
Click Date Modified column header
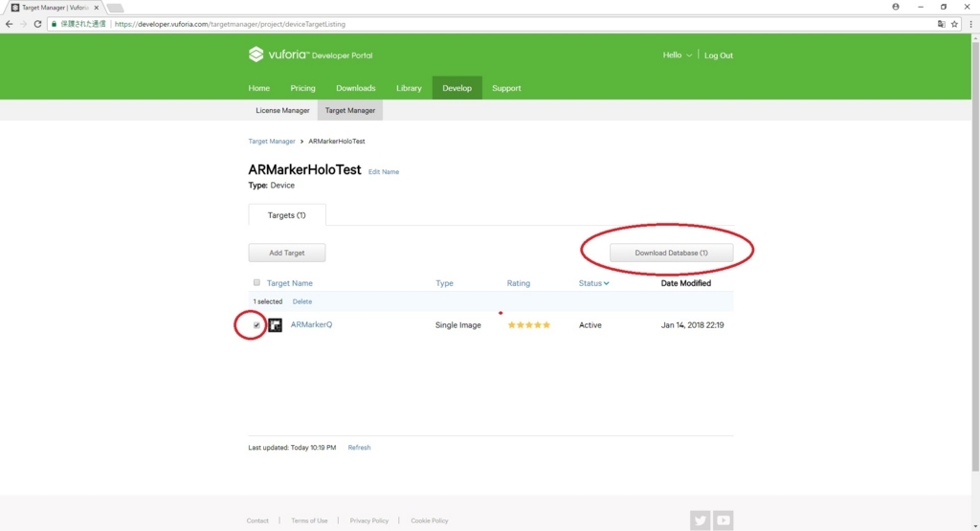[685, 283]
